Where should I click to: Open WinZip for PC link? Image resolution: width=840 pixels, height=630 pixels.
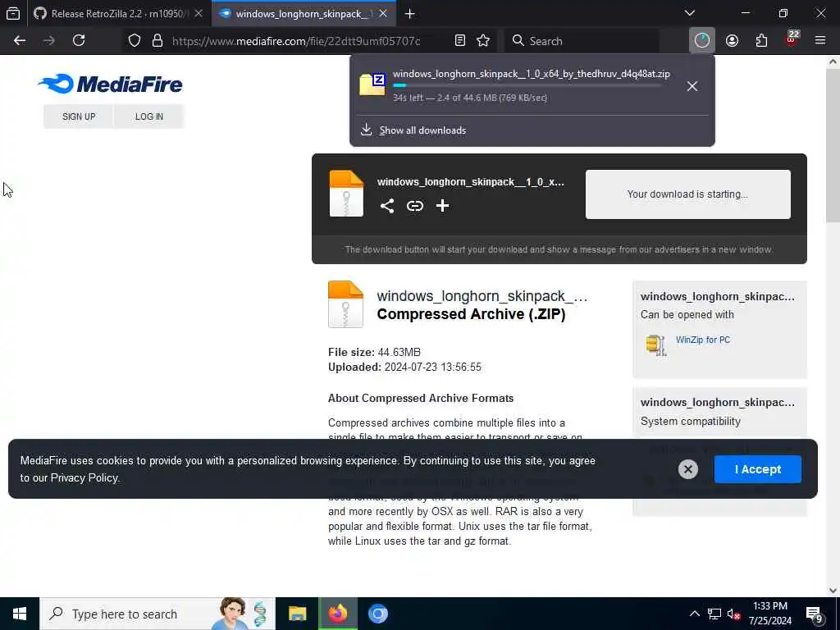tap(702, 340)
